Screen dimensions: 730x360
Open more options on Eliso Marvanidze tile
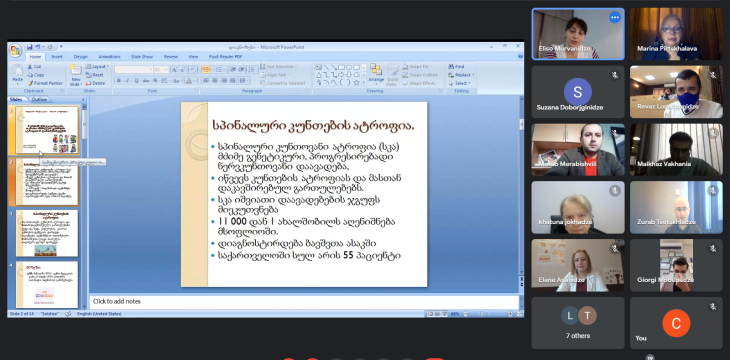[615, 17]
